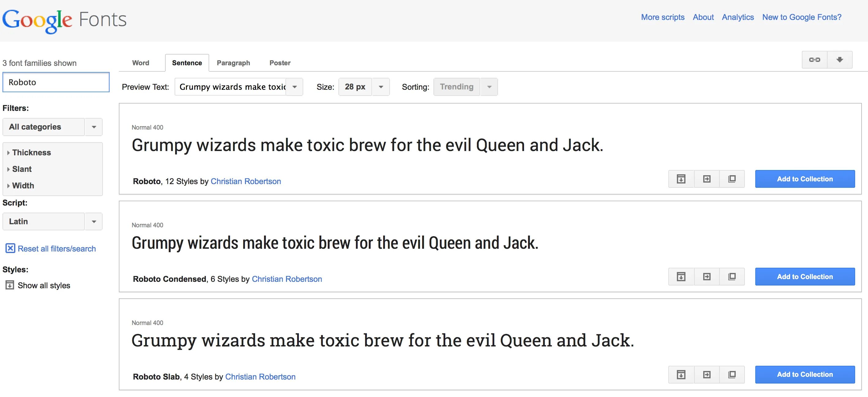The height and width of the screenshot is (397, 868).
Task: Open the Trending sorting dropdown
Action: point(465,87)
